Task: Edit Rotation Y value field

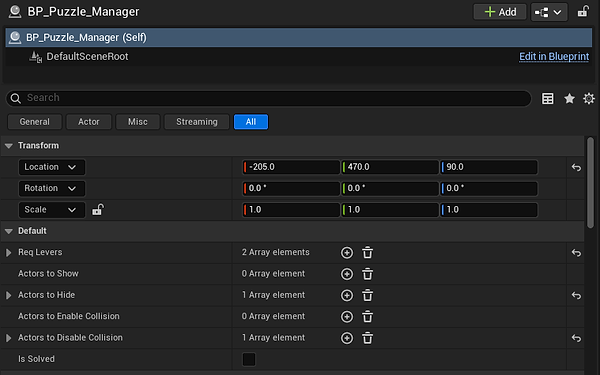Action: coord(390,189)
